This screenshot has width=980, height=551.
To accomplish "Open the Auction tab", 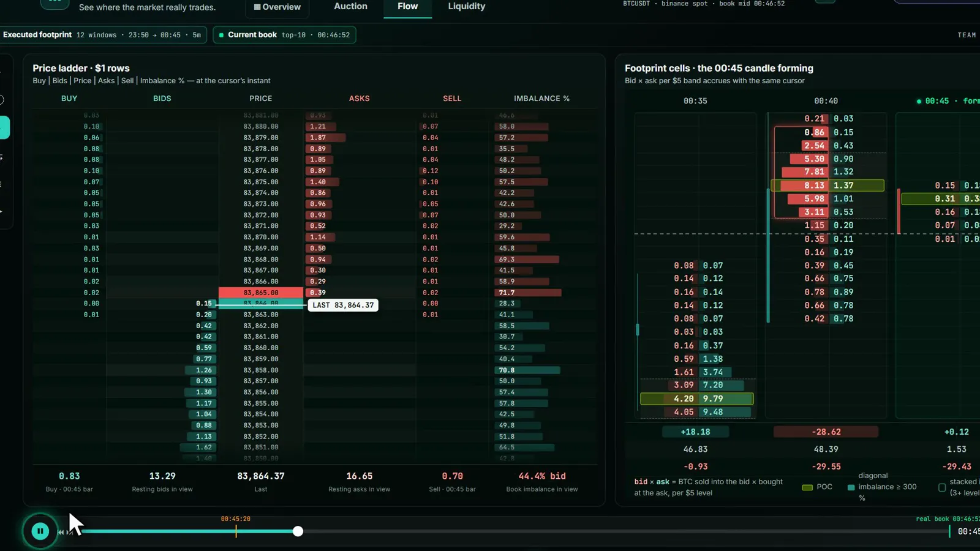I will (x=350, y=6).
